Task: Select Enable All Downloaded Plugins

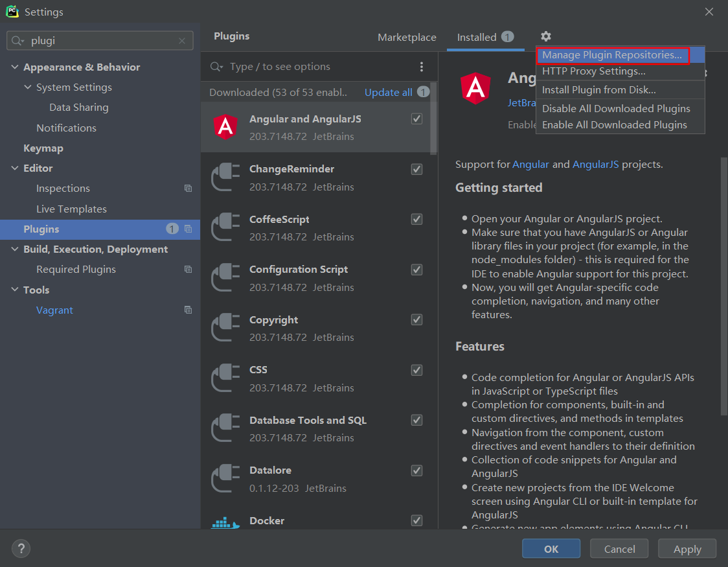Action: click(620, 125)
